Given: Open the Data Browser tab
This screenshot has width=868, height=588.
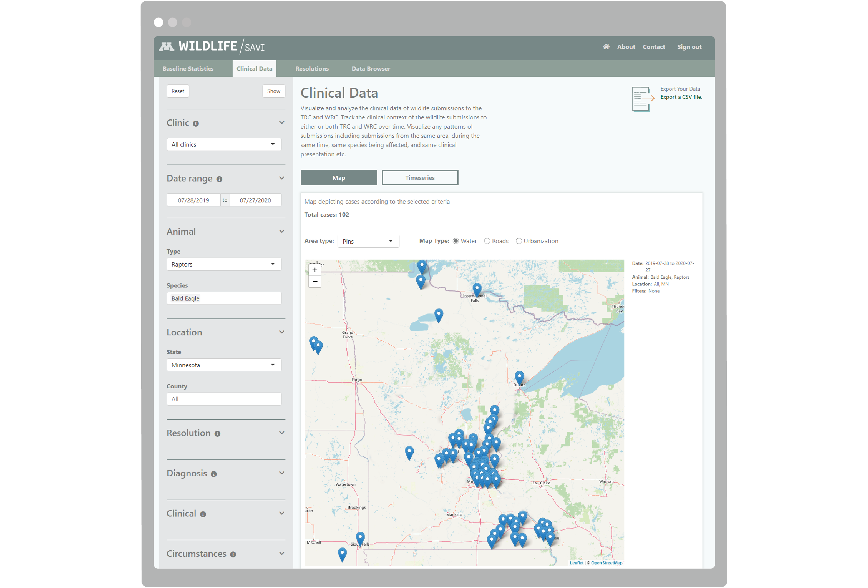Looking at the screenshot, I should [x=371, y=69].
